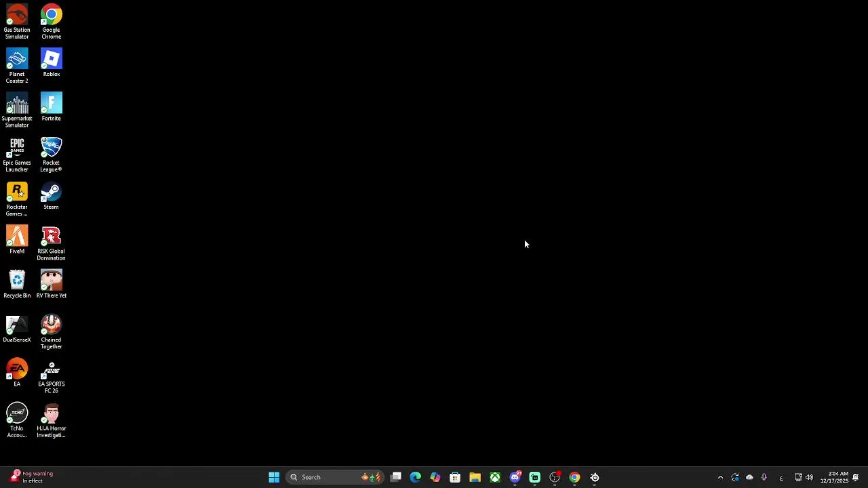Image resolution: width=868 pixels, height=488 pixels.
Task: Open the notifications bell icon
Action: click(856, 477)
